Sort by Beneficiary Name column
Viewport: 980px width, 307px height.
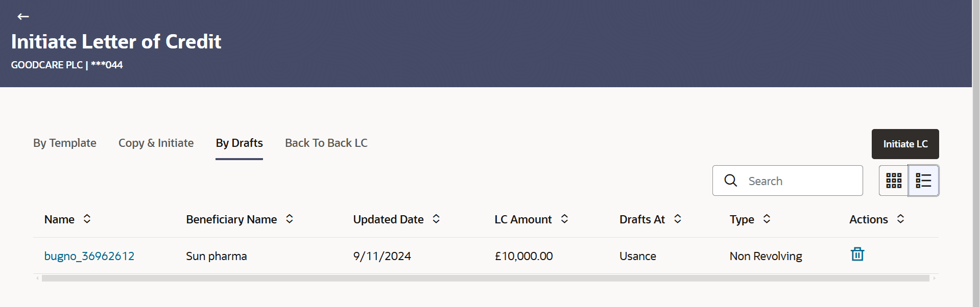click(x=290, y=219)
